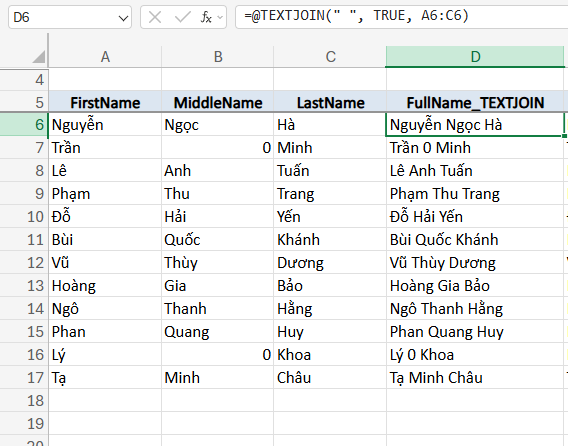Select cell containing Quang in column B

point(218,332)
